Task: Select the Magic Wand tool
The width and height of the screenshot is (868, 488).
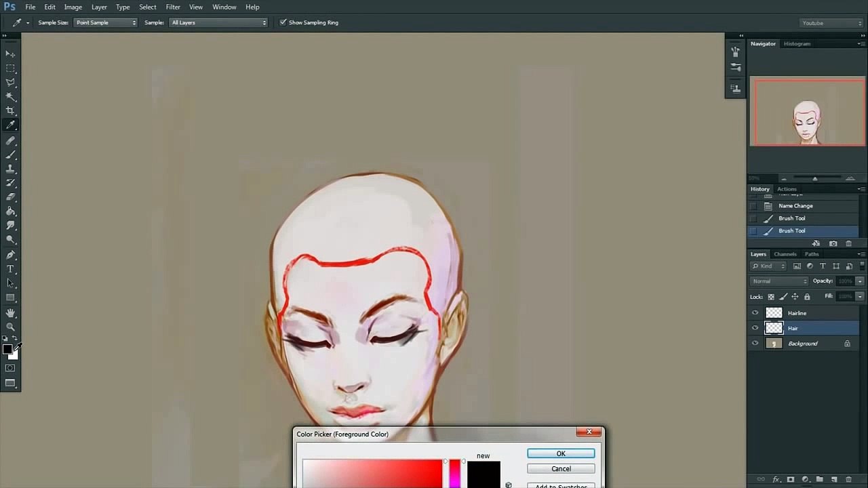Action: click(x=10, y=97)
